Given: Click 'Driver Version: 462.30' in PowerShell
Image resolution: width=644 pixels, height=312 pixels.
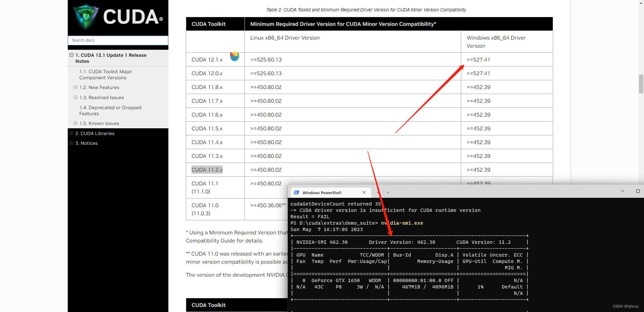Looking at the screenshot, I should 402,242.
